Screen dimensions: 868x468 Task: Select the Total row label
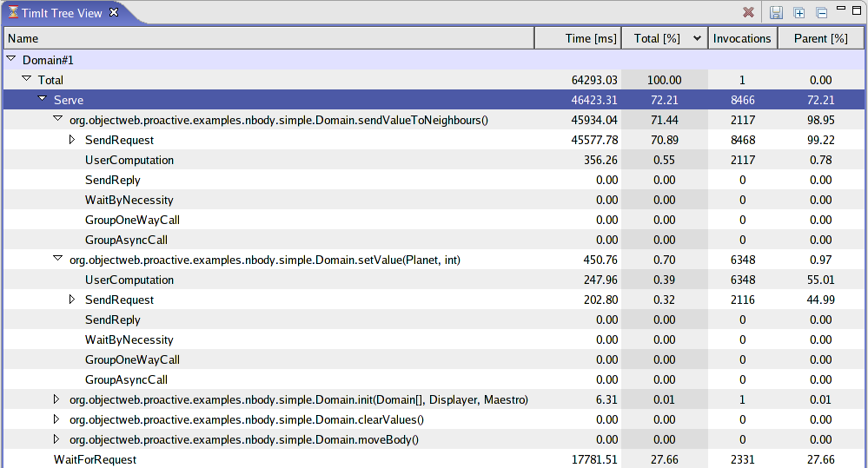tap(50, 80)
